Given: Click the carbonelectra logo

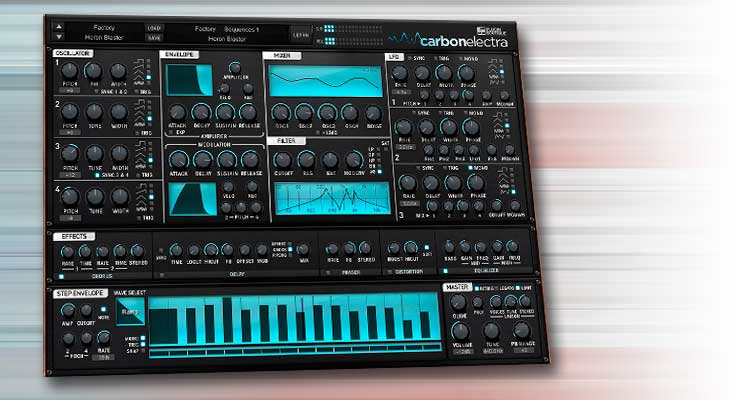Looking at the screenshot, I should coord(448,39).
